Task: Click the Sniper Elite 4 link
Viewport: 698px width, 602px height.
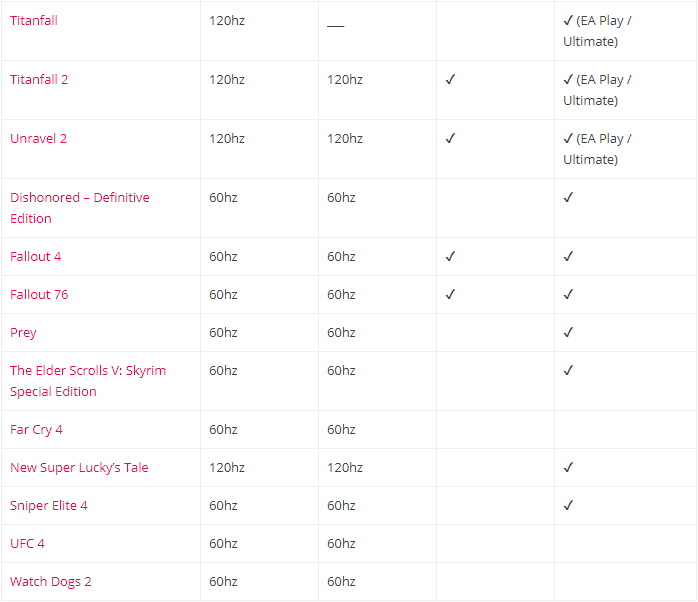Action: (49, 506)
